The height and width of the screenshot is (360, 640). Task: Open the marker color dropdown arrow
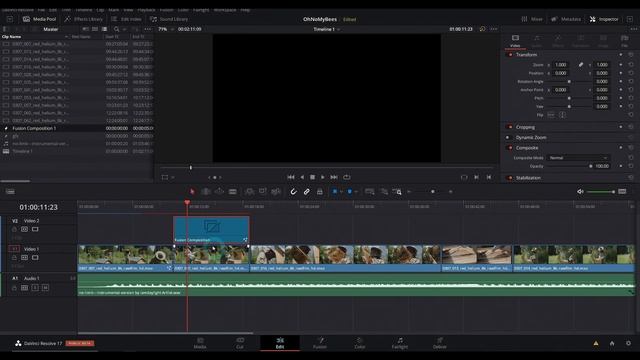coord(356,192)
